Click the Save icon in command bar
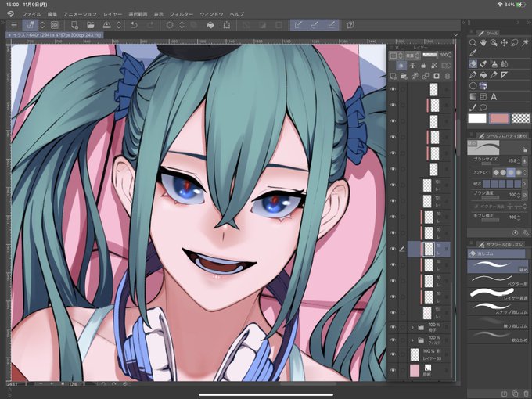 [106, 25]
